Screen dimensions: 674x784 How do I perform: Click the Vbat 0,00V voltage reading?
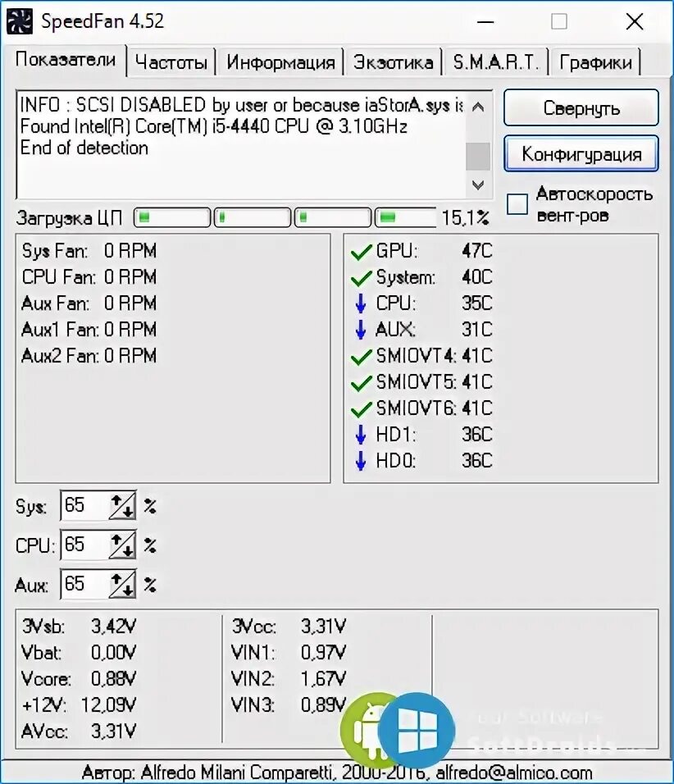[79, 653]
